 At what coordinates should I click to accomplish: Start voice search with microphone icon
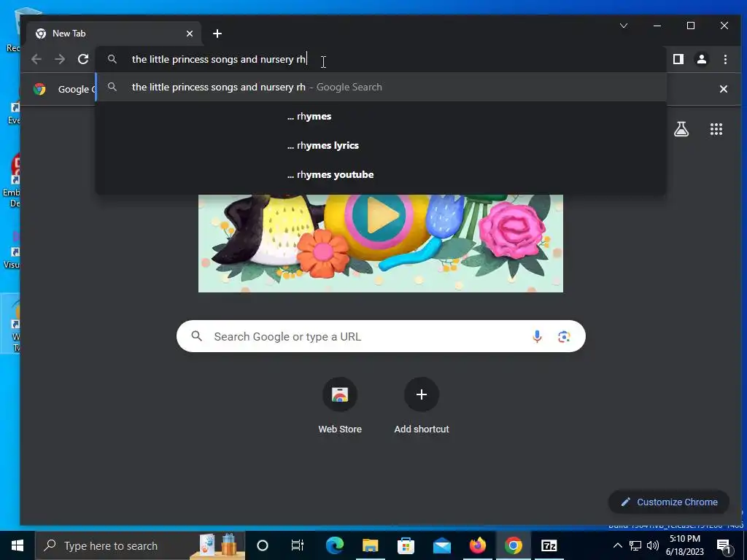[537, 336]
